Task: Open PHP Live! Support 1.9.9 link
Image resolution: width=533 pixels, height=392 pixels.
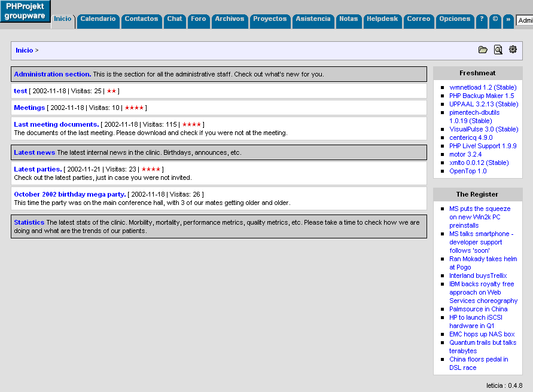Action: pos(483,146)
